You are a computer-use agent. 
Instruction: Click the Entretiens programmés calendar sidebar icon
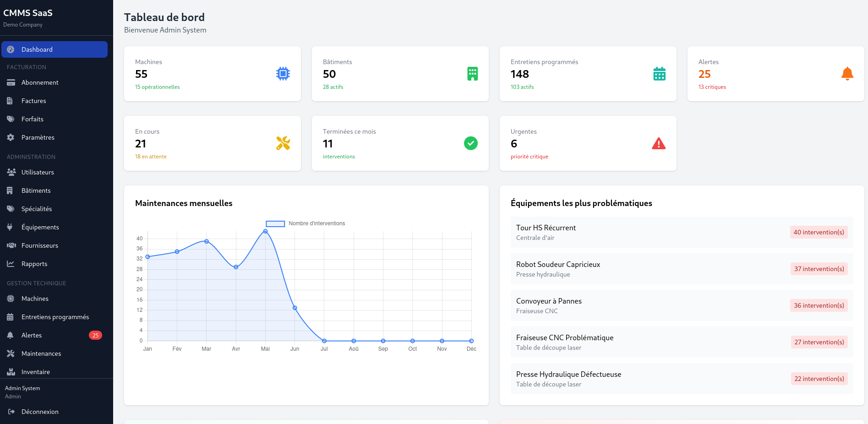click(10, 317)
